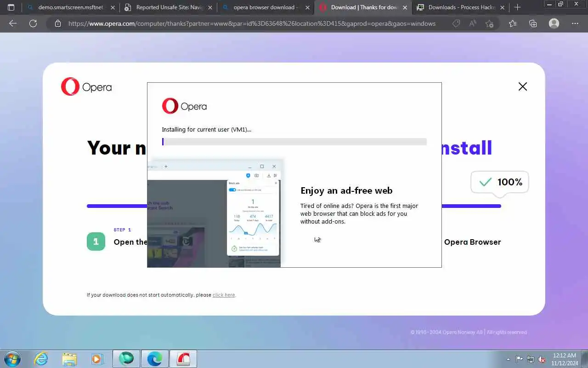This screenshot has width=588, height=368.
Task: Reload the Opera thanks page
Action: (33, 23)
